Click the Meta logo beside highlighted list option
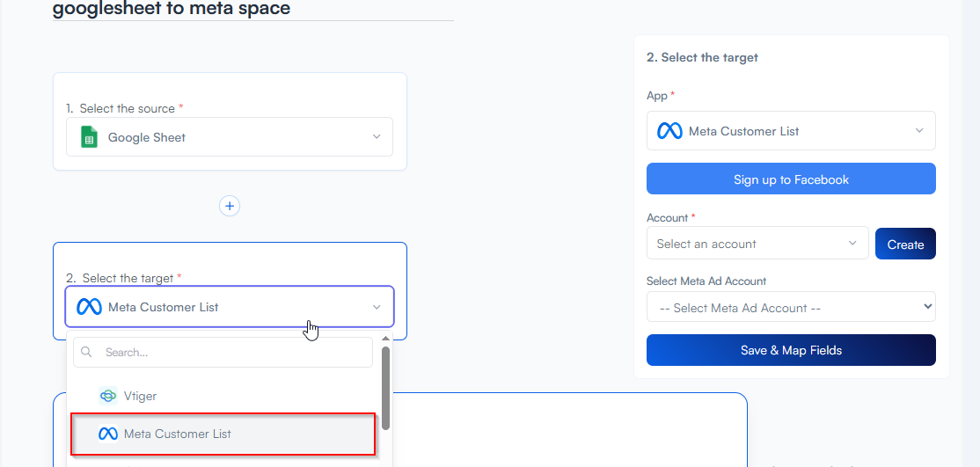 click(108, 434)
